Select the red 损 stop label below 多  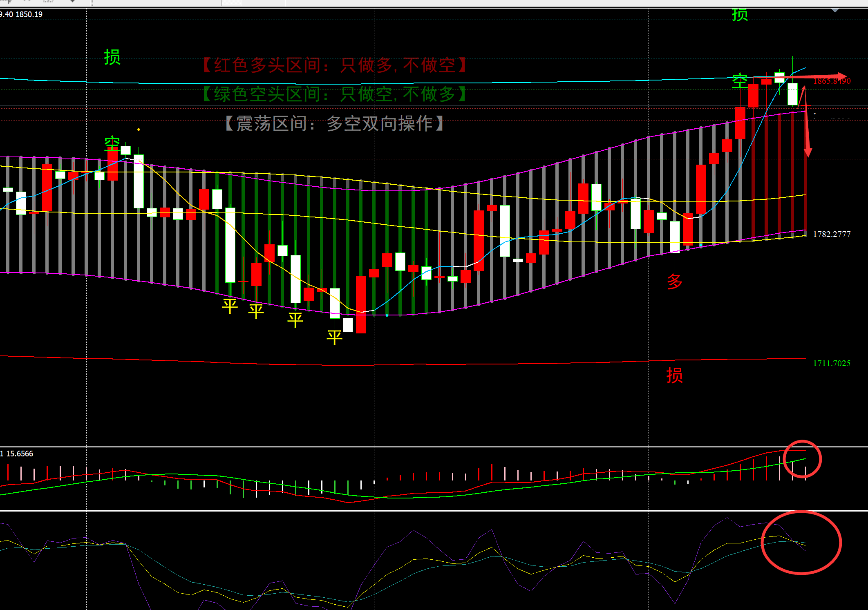pos(675,375)
